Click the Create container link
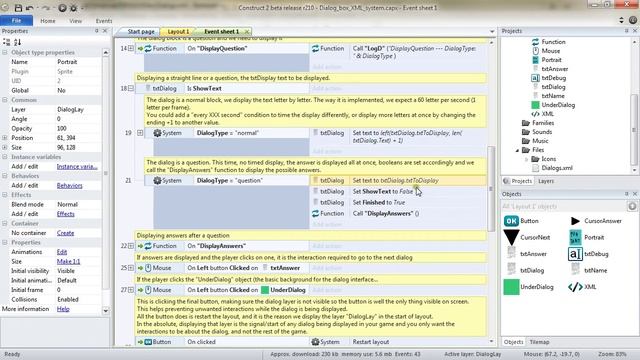 click(x=65, y=233)
